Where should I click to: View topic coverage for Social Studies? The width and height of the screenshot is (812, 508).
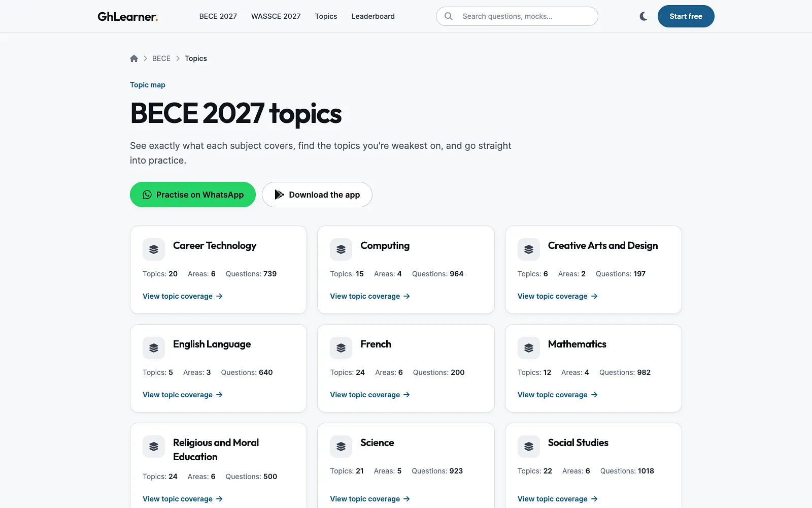(x=558, y=499)
